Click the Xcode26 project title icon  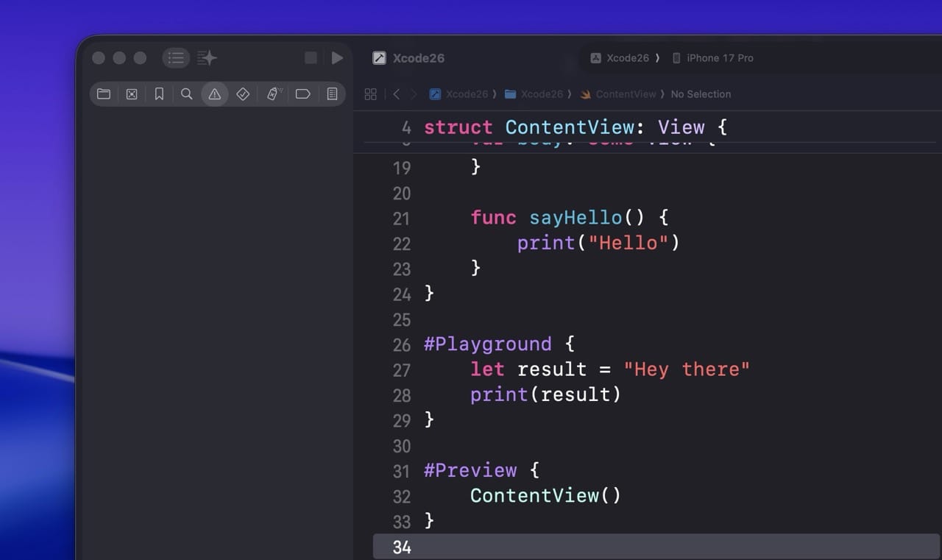click(379, 58)
